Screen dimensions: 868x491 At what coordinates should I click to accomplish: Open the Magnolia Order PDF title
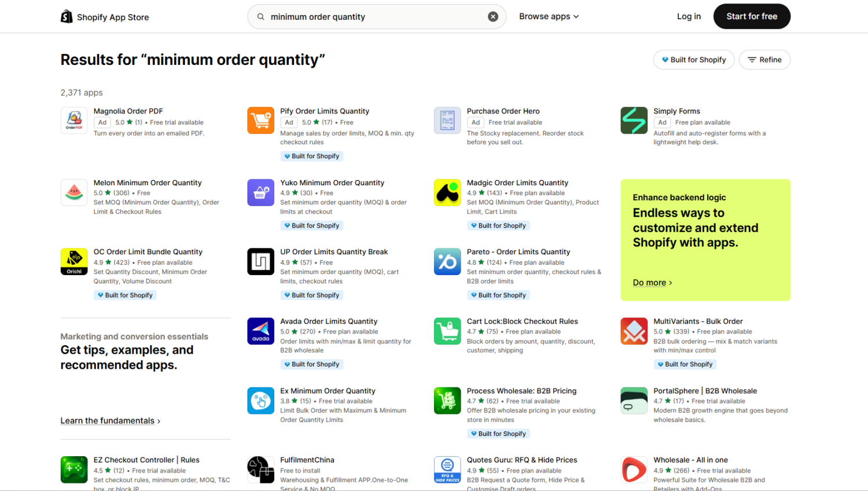tap(128, 111)
